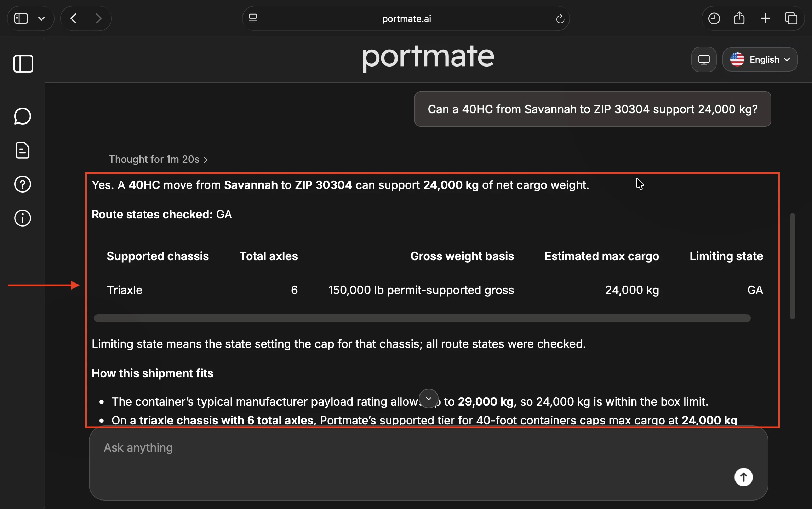Show the tab overview icon
This screenshot has width=812, height=509.
click(x=791, y=18)
